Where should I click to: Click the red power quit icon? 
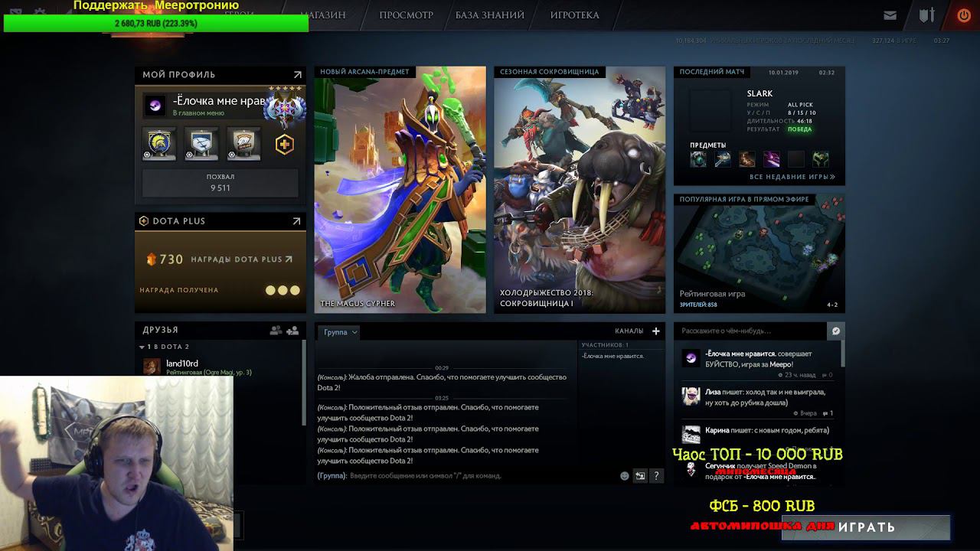[964, 15]
